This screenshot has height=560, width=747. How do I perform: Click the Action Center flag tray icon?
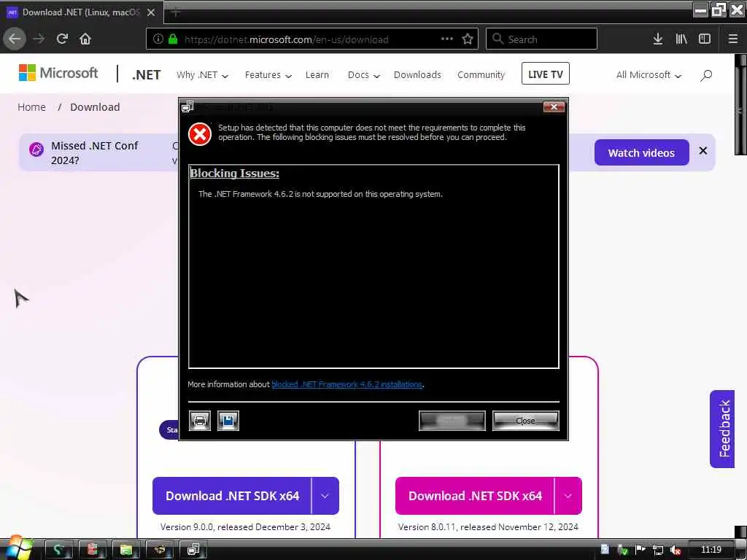(640, 550)
